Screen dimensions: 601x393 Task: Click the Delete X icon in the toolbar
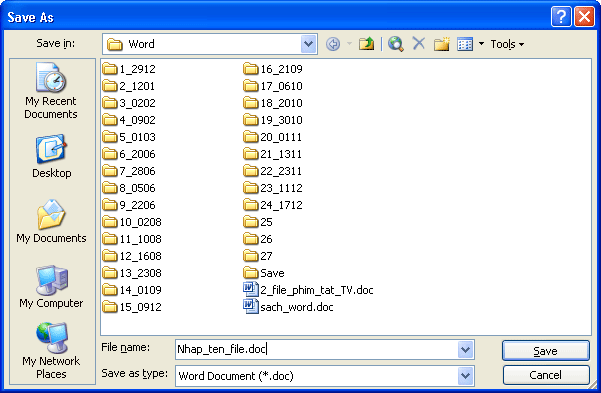[x=419, y=43]
